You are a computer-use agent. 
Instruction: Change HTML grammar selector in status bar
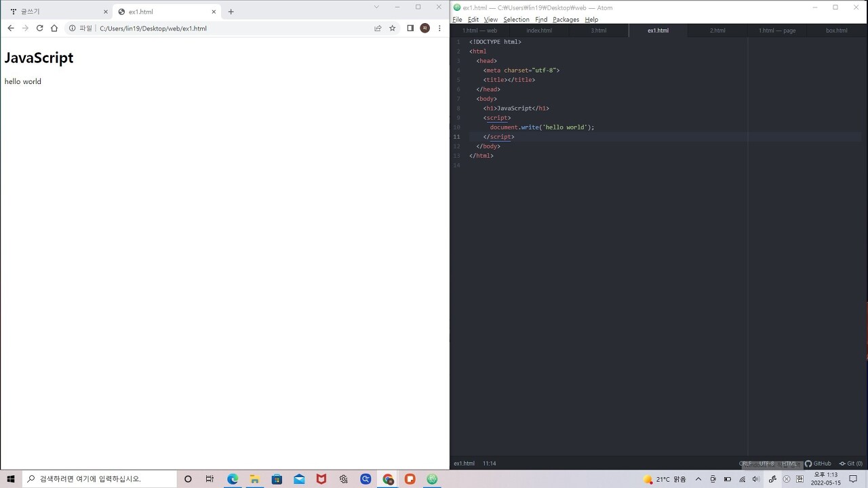pyautogui.click(x=789, y=464)
